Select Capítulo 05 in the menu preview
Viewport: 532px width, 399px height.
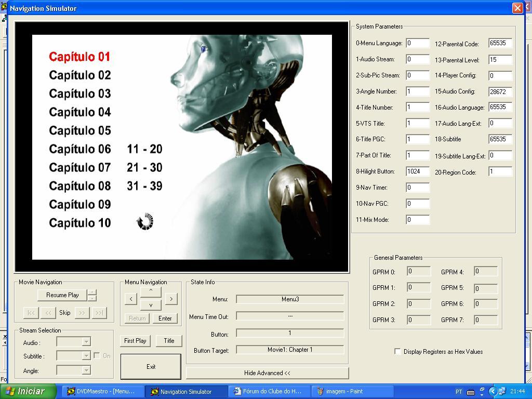coord(79,130)
